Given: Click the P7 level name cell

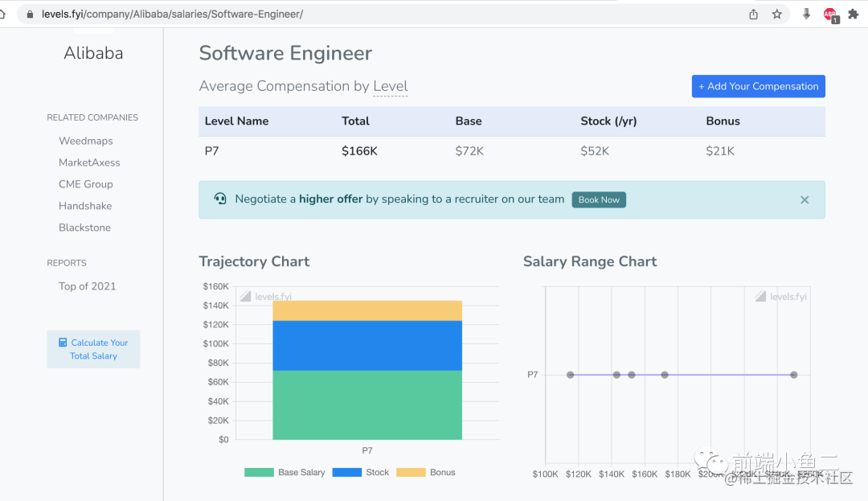Looking at the screenshot, I should click(211, 151).
